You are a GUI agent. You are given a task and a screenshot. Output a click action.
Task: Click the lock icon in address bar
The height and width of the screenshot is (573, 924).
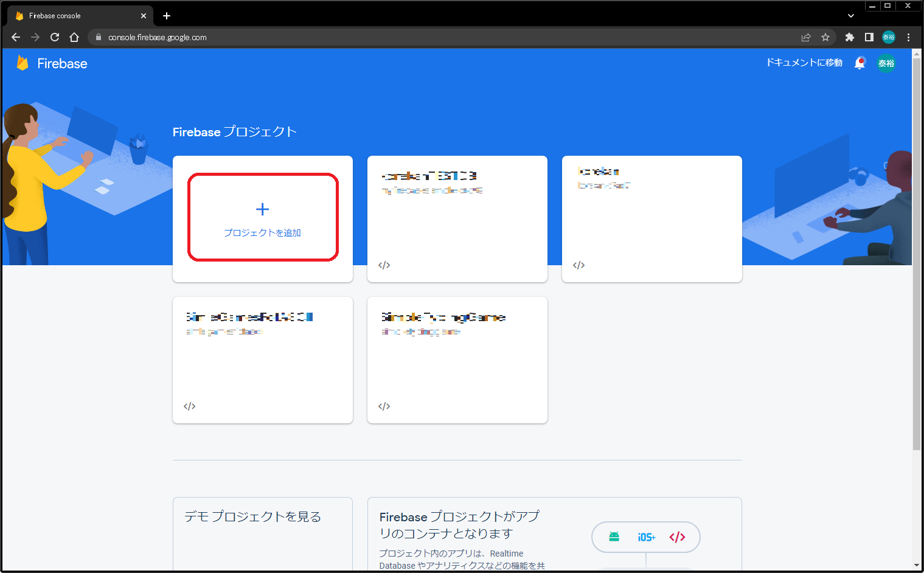pos(99,37)
